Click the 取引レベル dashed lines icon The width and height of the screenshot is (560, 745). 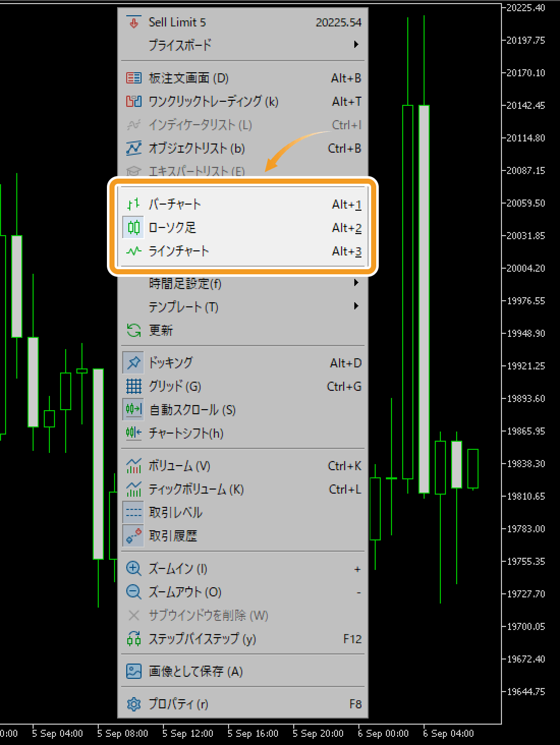coord(133,512)
